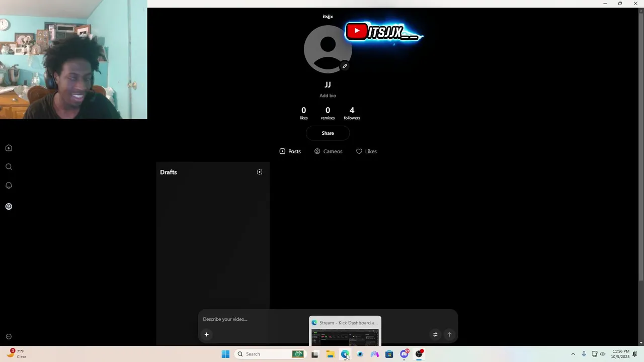Open the 4 followers list
Viewport: 644px width, 362px height.
click(x=352, y=113)
